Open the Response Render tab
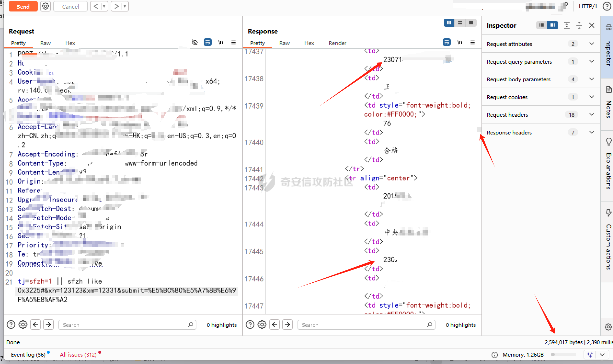The width and height of the screenshot is (613, 364). [x=337, y=43]
